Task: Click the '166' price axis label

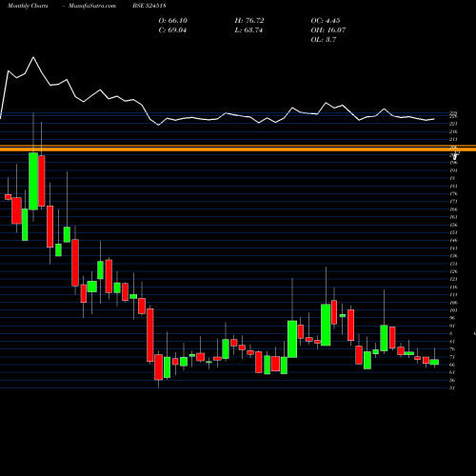Action: click(x=453, y=209)
